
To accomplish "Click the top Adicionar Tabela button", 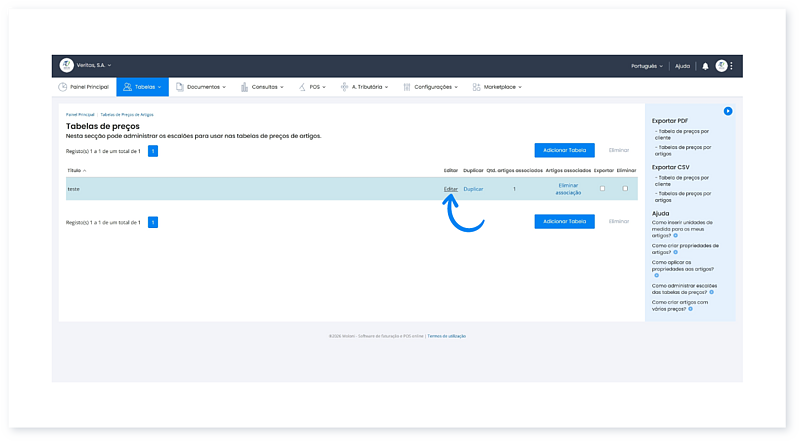I will 564,150.
